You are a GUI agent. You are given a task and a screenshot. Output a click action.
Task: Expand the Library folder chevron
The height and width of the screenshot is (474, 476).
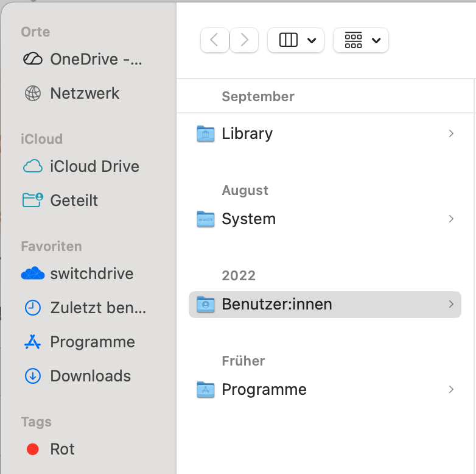pyautogui.click(x=451, y=133)
